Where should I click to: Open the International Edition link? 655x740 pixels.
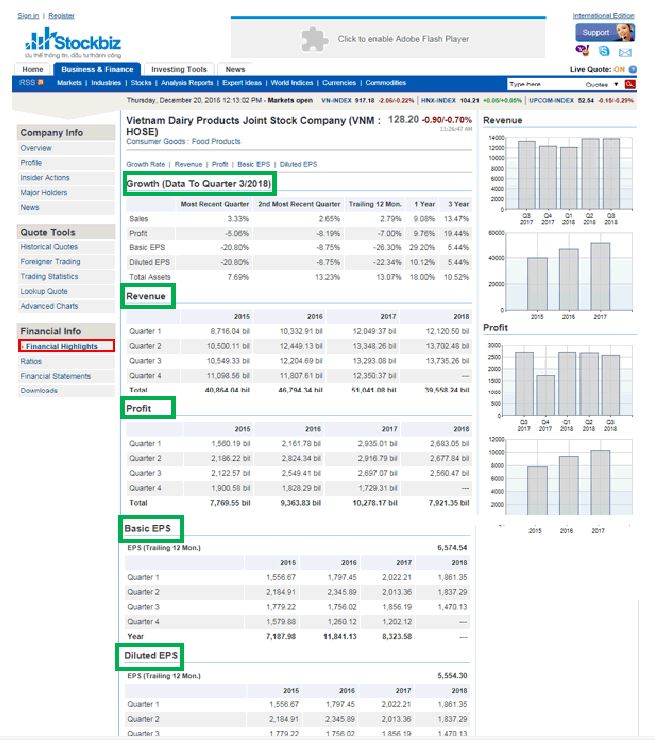[603, 16]
